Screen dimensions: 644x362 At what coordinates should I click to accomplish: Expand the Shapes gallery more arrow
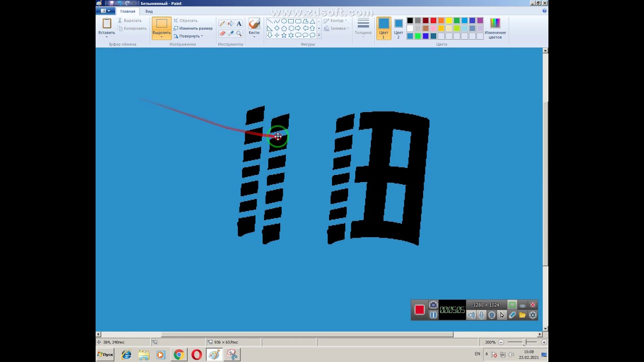pos(319,35)
